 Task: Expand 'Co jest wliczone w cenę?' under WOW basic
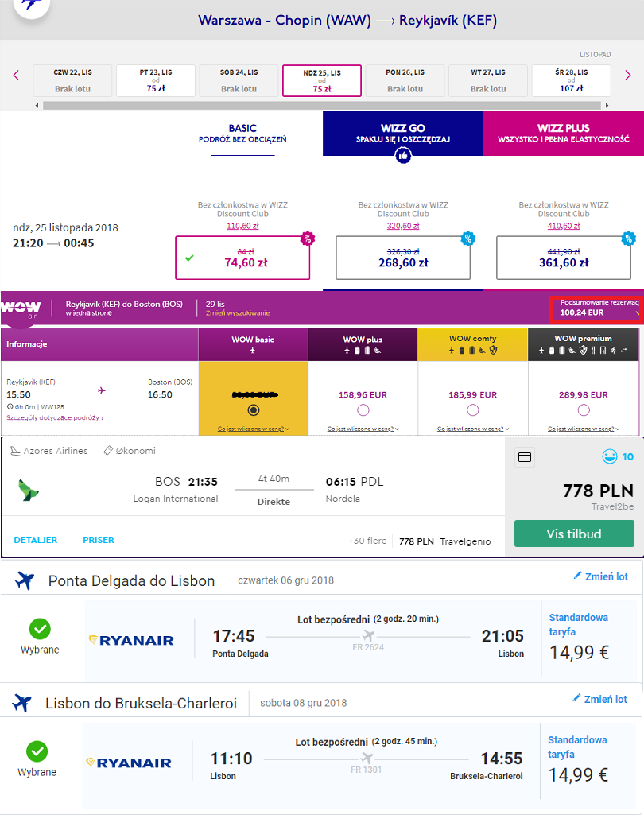click(253, 429)
